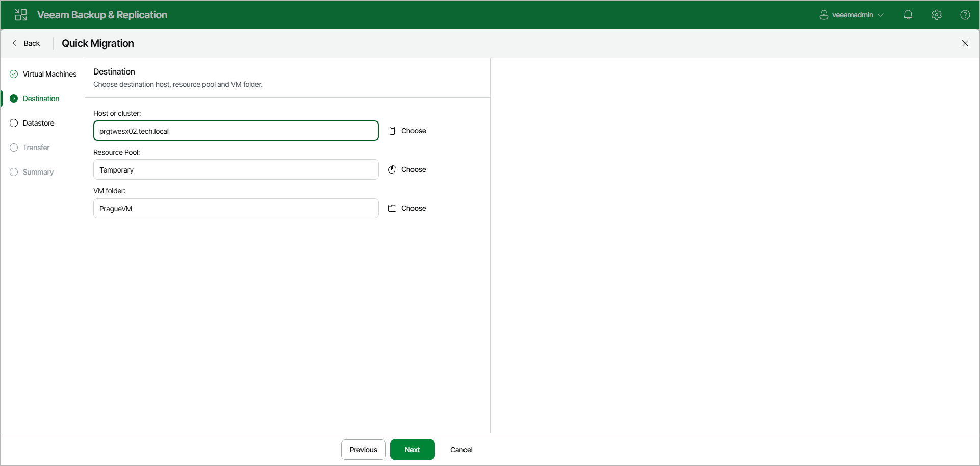Click the Virtual Machines completed checkmark icon
Image resolution: width=980 pixels, height=466 pixels.
tap(13, 73)
